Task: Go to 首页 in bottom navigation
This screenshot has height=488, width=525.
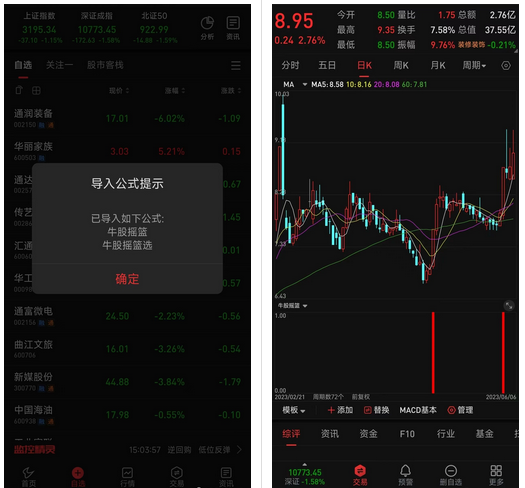Action: tap(28, 477)
